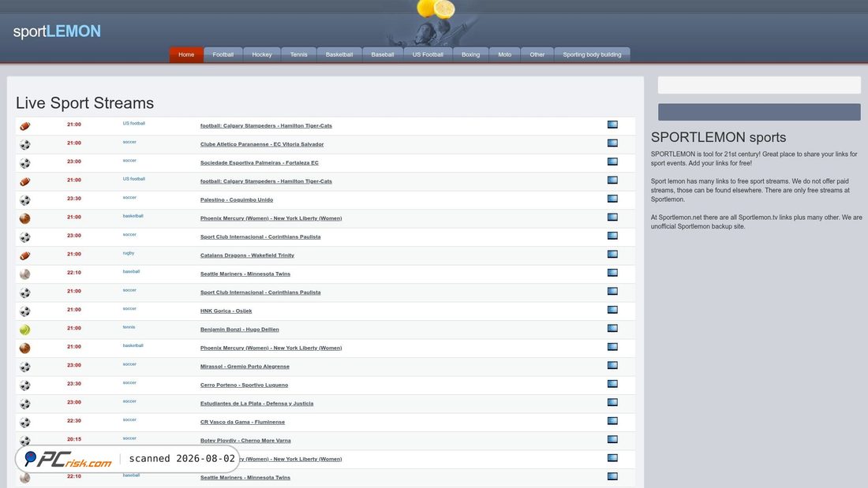Click the soccer ball icon for Estudiantes de La Plata
The height and width of the screenshot is (488, 868).
pos(25,404)
